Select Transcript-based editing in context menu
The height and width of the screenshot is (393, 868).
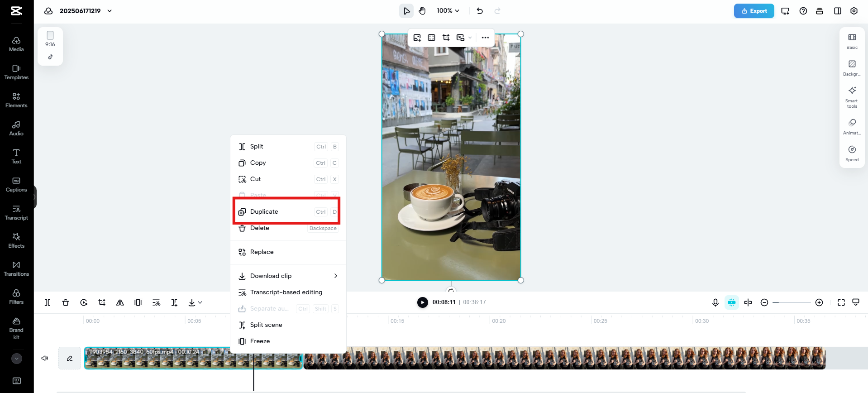288,292
